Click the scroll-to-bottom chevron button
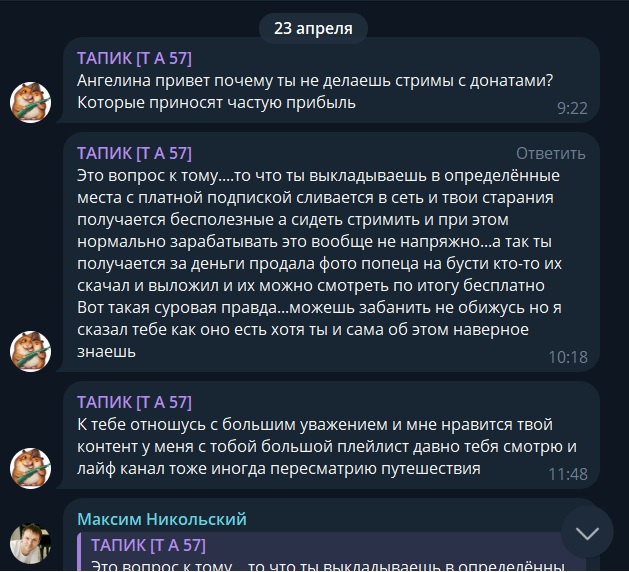This screenshot has width=629, height=572. (x=587, y=531)
